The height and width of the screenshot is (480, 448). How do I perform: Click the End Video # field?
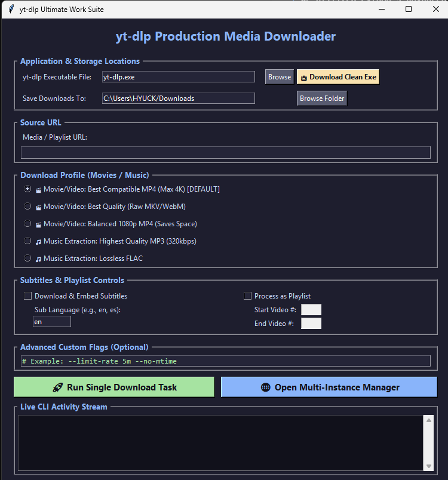coord(311,323)
